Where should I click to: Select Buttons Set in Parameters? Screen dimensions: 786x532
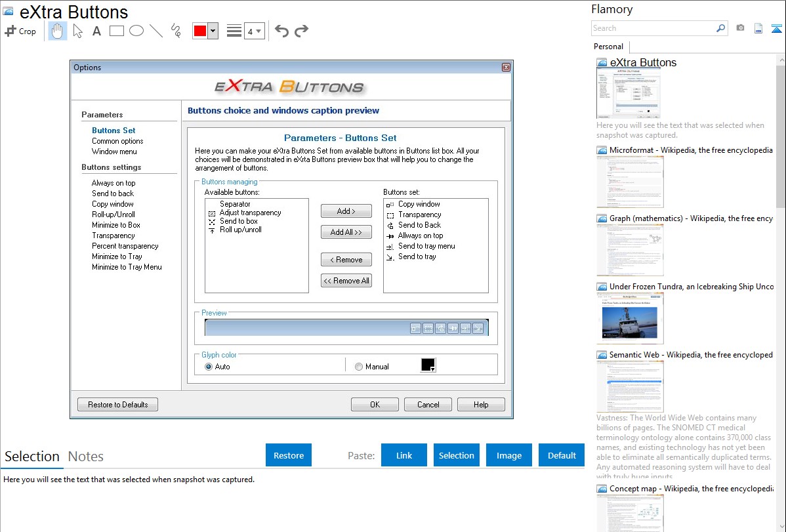click(x=114, y=131)
